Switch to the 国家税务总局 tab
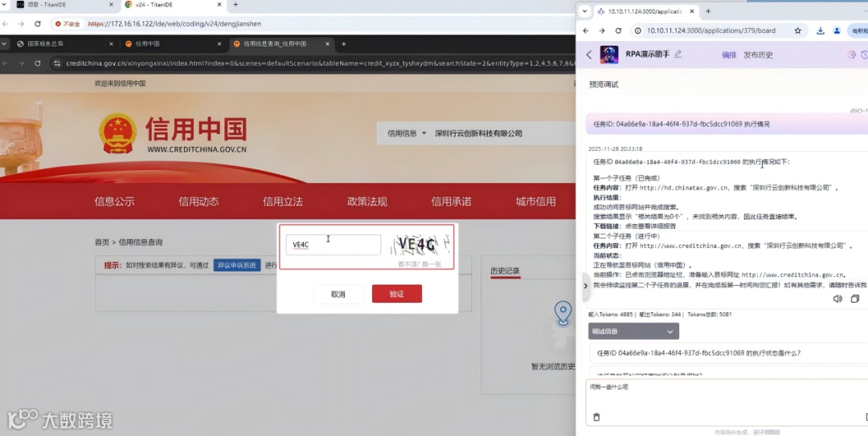Viewport: 868px width, 436px height. [64, 43]
